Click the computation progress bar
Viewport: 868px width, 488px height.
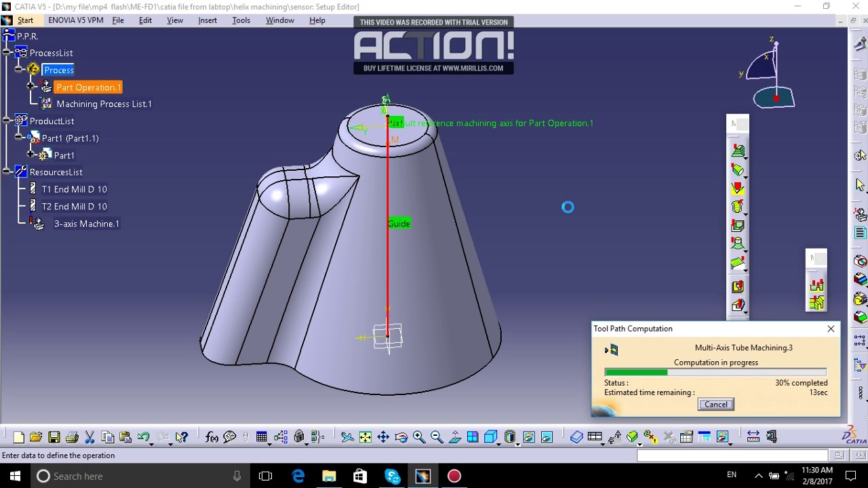click(x=715, y=372)
